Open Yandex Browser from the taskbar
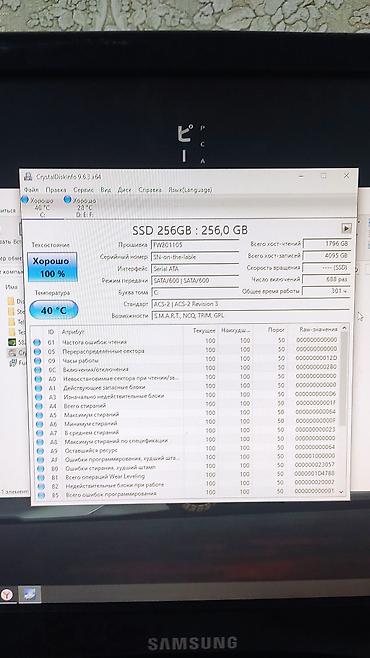Screen dimensions: 370x658 7,594
